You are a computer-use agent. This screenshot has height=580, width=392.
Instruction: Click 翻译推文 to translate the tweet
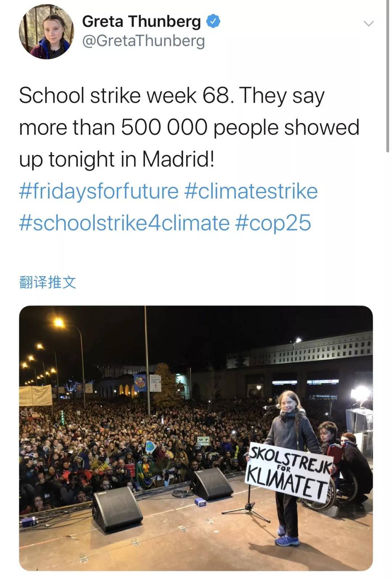48,282
